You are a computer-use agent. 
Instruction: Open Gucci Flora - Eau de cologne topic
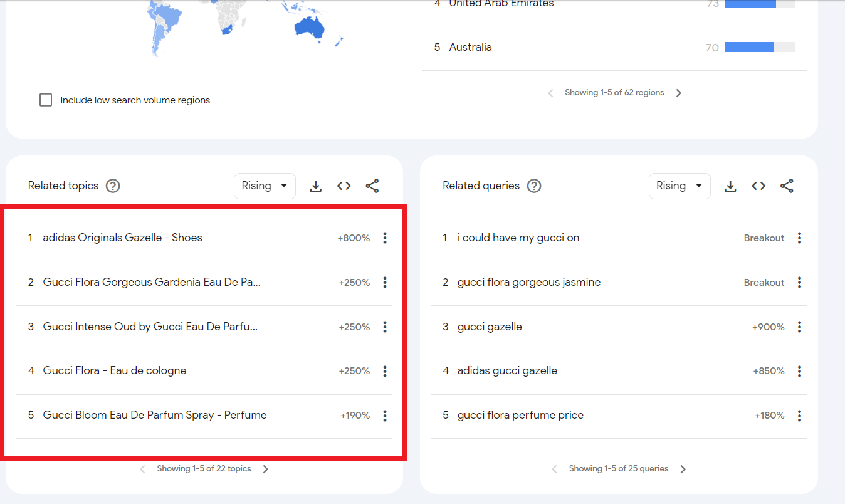[115, 371]
